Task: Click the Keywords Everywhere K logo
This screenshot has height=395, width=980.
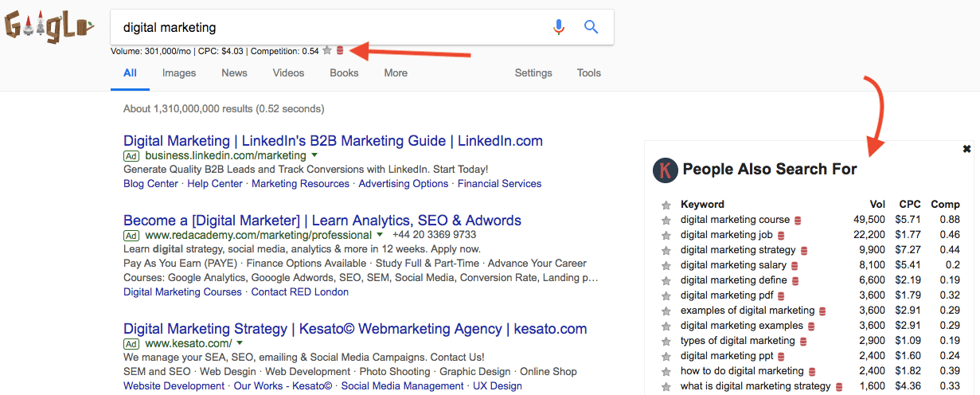Action: [665, 170]
